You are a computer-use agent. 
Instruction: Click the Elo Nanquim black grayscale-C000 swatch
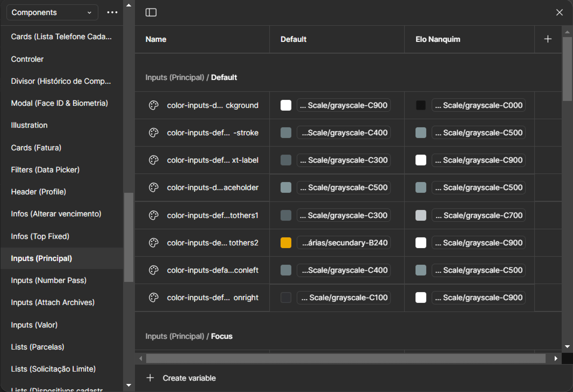(421, 105)
